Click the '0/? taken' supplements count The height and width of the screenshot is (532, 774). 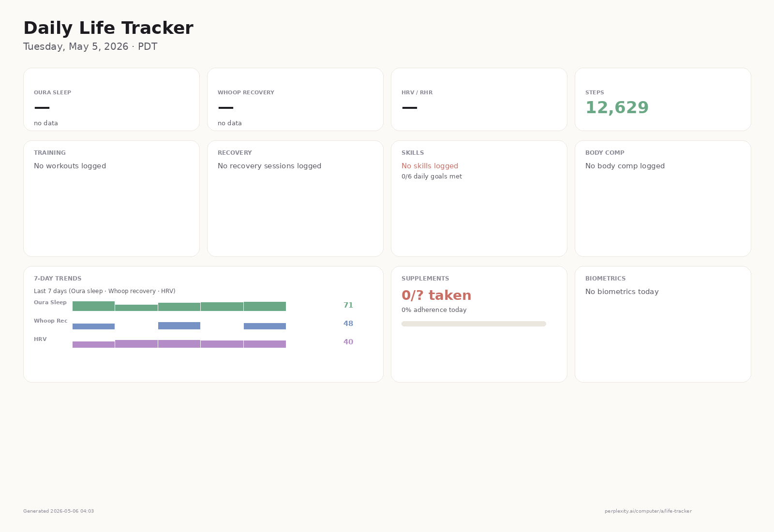tap(436, 296)
